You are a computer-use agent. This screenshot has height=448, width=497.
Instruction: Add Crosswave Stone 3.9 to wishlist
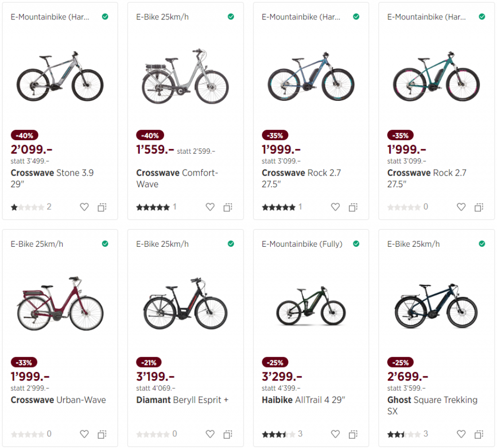tap(84, 207)
